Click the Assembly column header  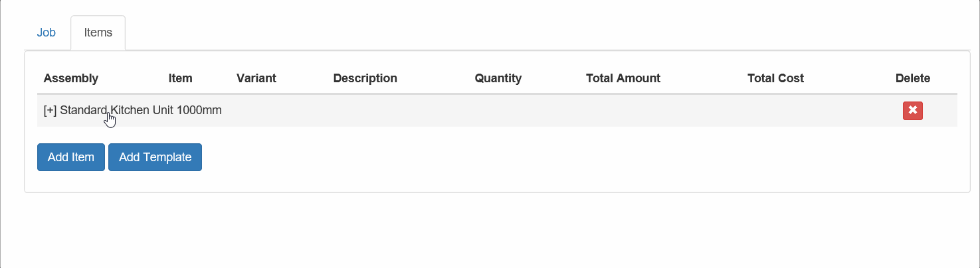pos(71,78)
